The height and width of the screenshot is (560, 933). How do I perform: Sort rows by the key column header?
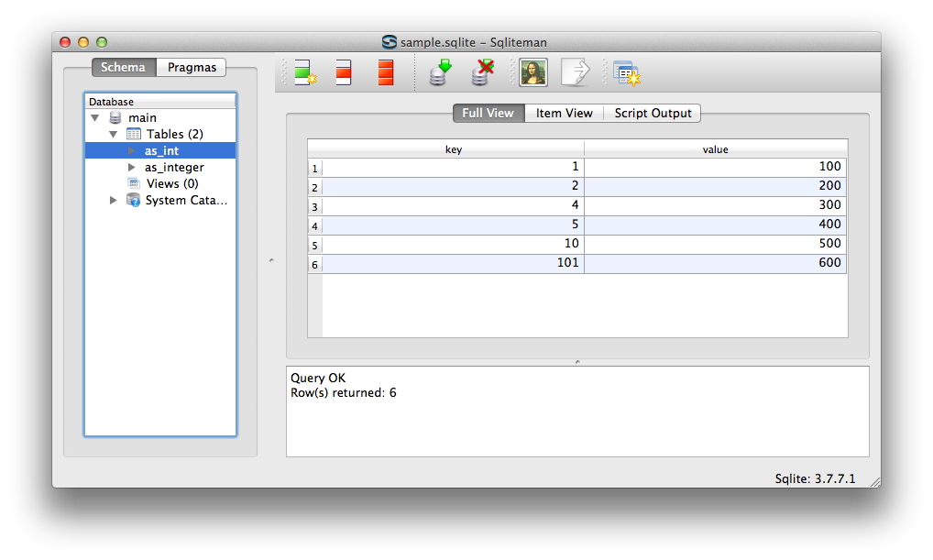click(x=453, y=148)
